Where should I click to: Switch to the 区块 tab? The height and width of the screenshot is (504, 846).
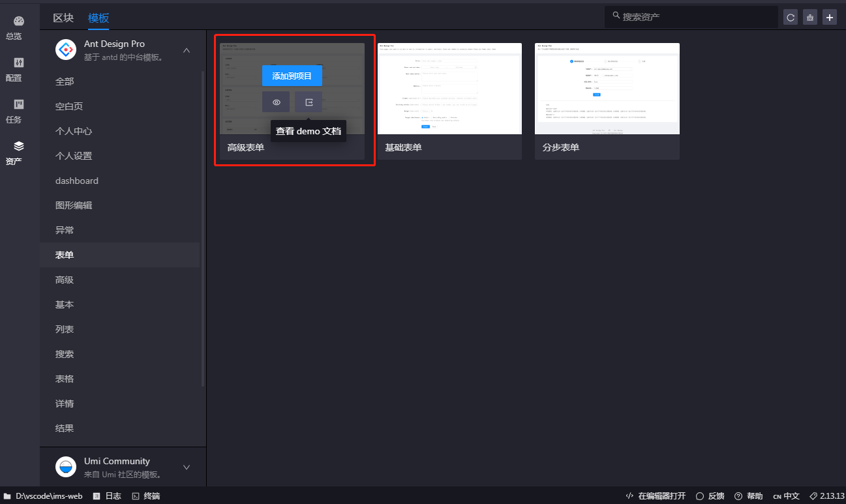point(63,18)
